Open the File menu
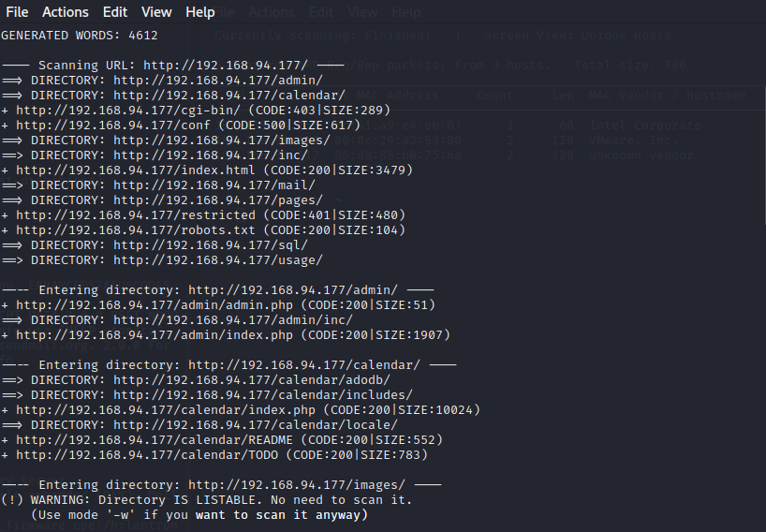This screenshot has height=532, width=766. click(17, 12)
